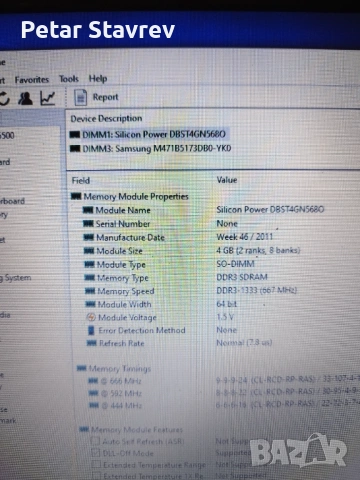
Task: Open the Help menu
Action: point(98,79)
